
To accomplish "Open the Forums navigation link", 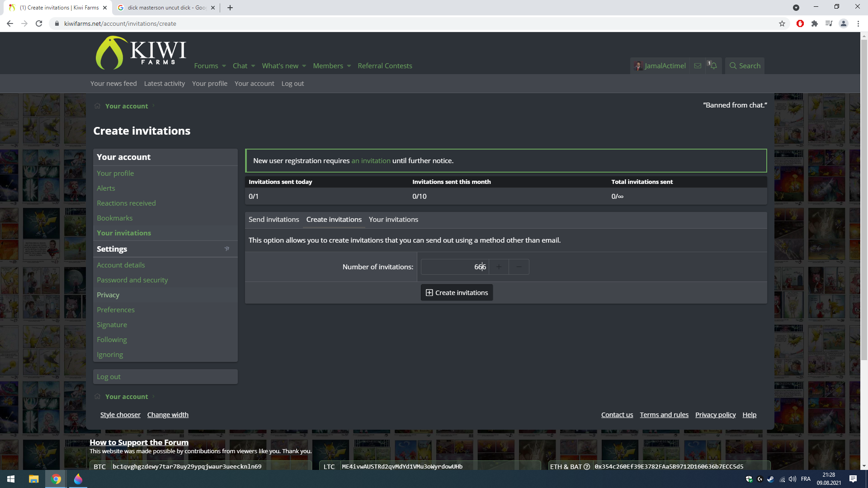I will coord(206,66).
